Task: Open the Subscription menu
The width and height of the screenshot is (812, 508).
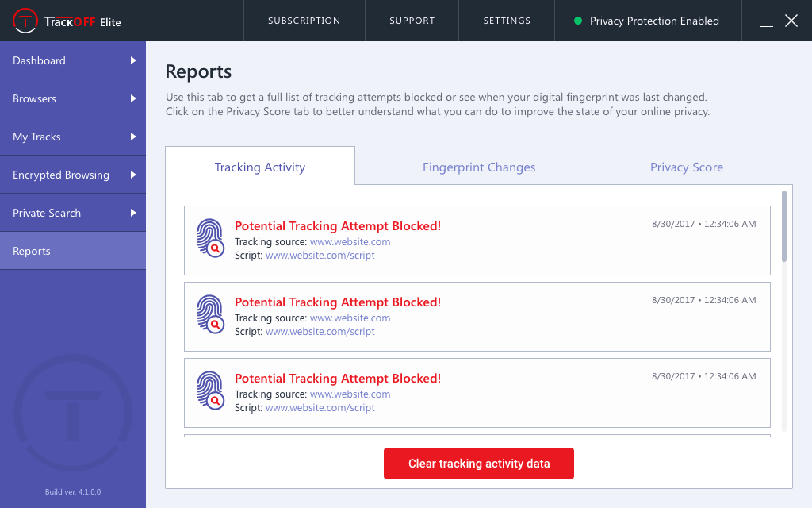Action: tap(304, 21)
